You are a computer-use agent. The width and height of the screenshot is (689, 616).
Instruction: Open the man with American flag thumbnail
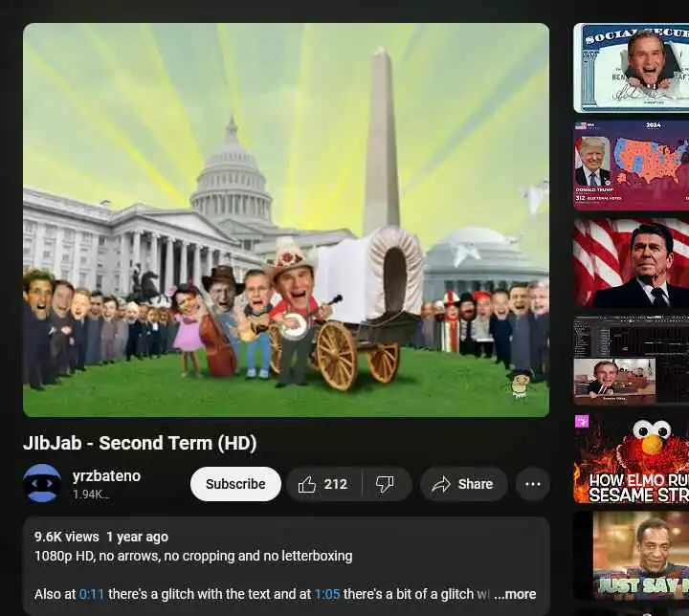[x=632, y=263]
